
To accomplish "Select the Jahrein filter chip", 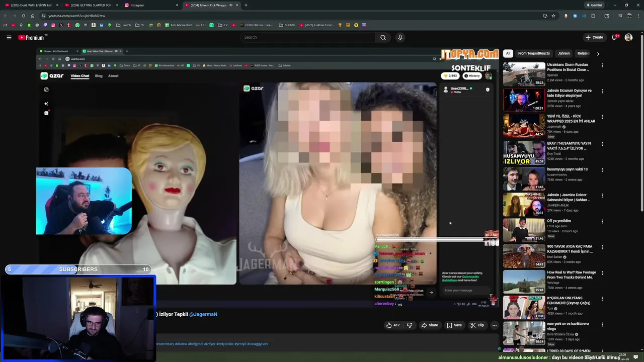I will pyautogui.click(x=563, y=53).
